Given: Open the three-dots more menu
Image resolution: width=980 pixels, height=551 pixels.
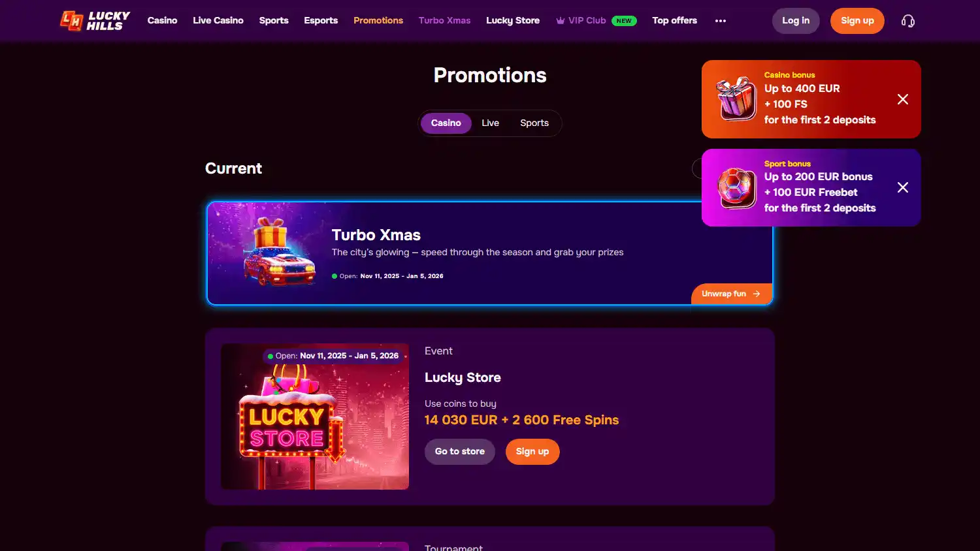Looking at the screenshot, I should [720, 21].
